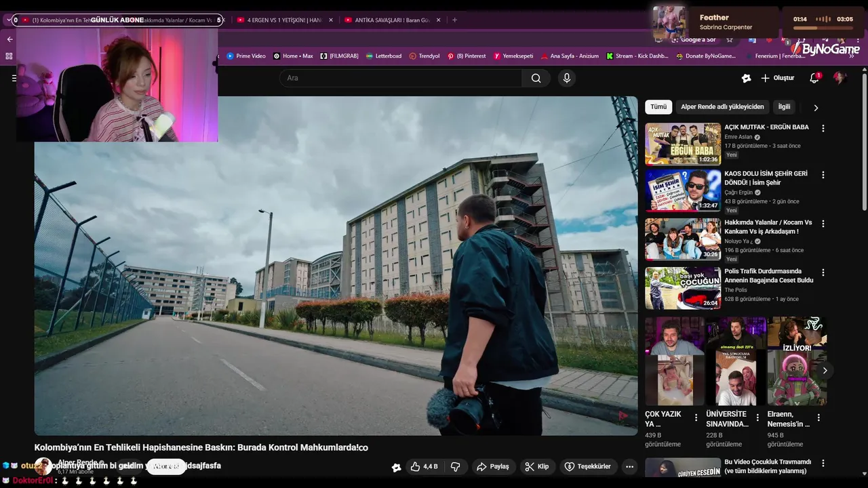Click the Feather album art thumbnail
Image resolution: width=868 pixels, height=488 pixels.
pyautogui.click(x=669, y=22)
